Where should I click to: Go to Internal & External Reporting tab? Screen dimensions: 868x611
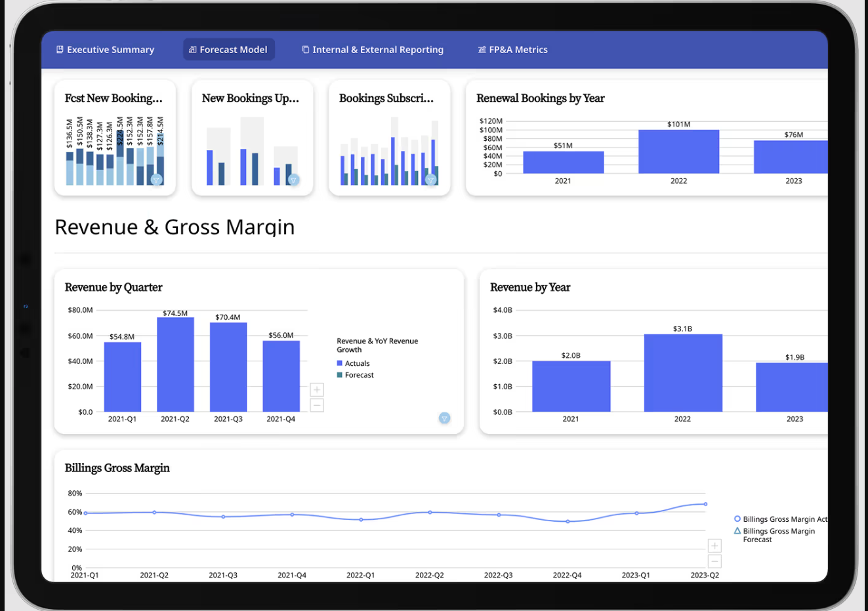(373, 50)
